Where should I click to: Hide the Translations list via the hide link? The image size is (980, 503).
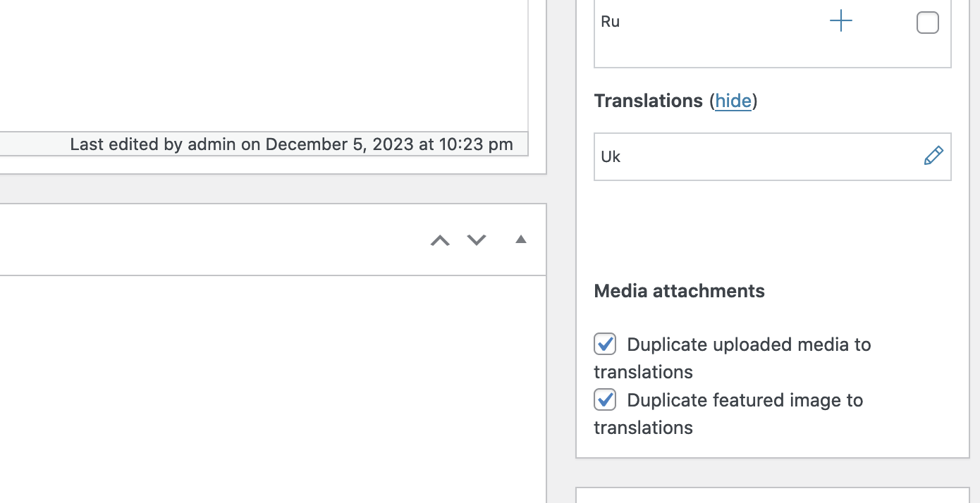click(x=733, y=101)
